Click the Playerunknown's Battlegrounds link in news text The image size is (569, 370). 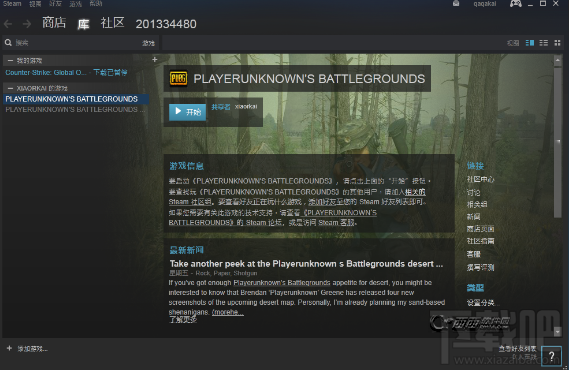click(x=282, y=283)
